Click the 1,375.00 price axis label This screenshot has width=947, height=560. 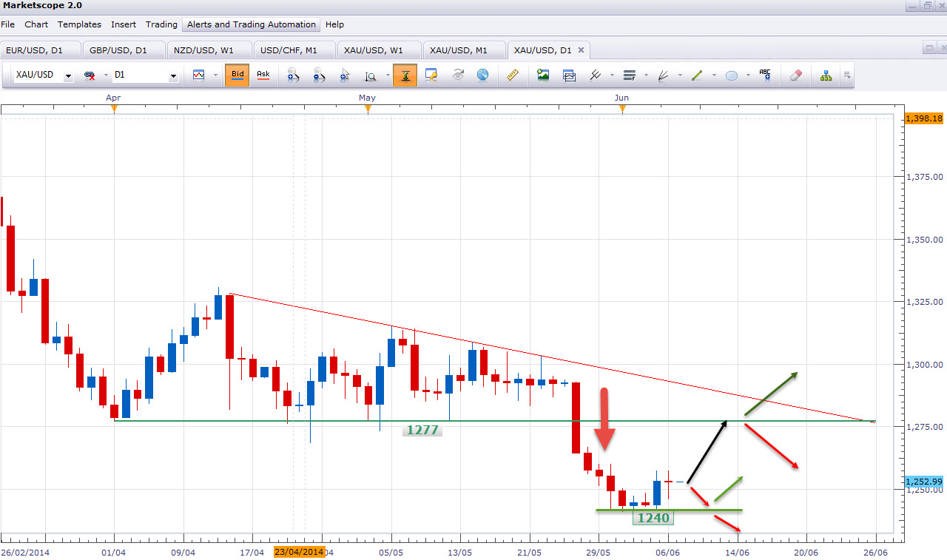(x=926, y=177)
